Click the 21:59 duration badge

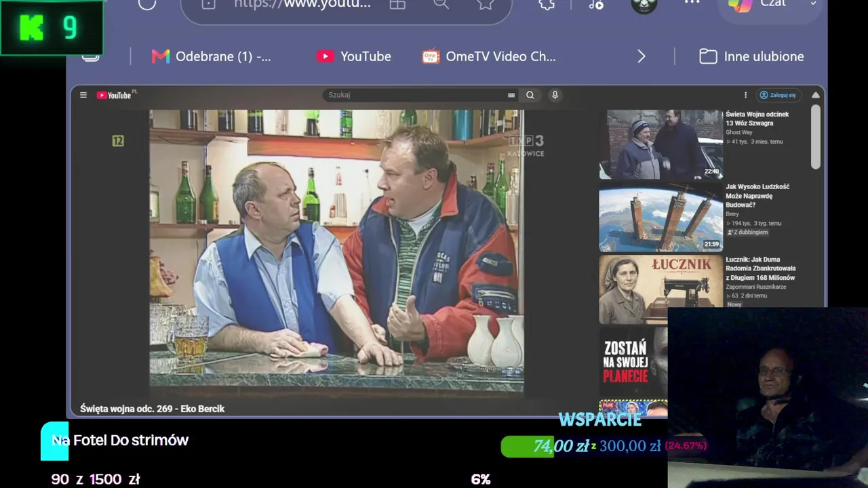coord(711,244)
